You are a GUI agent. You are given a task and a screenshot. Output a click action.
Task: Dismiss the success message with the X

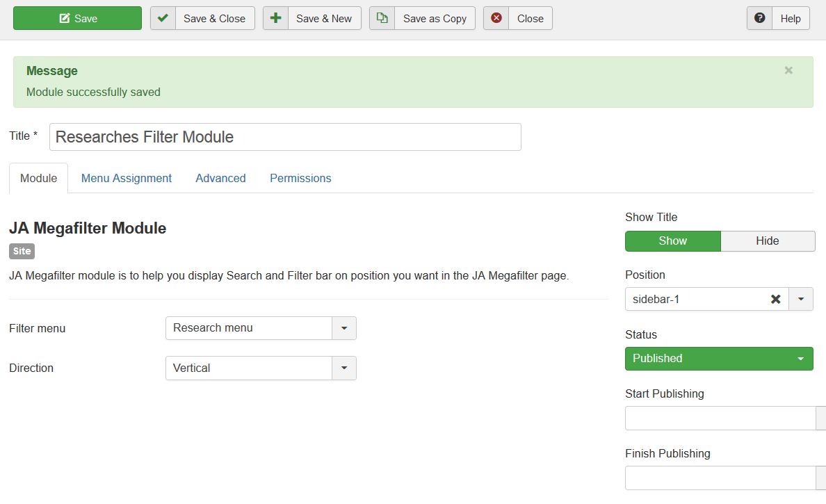coord(788,70)
